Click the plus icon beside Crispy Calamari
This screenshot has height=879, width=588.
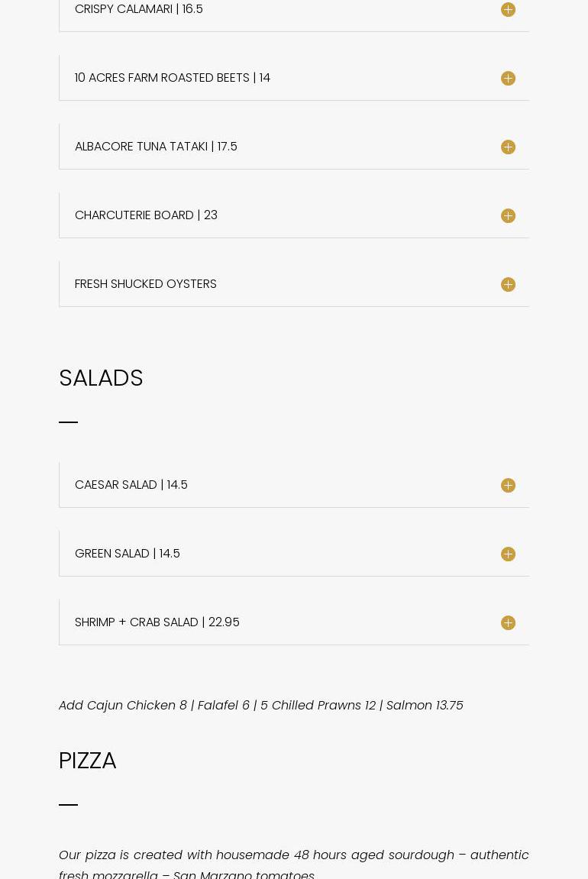tap(508, 9)
